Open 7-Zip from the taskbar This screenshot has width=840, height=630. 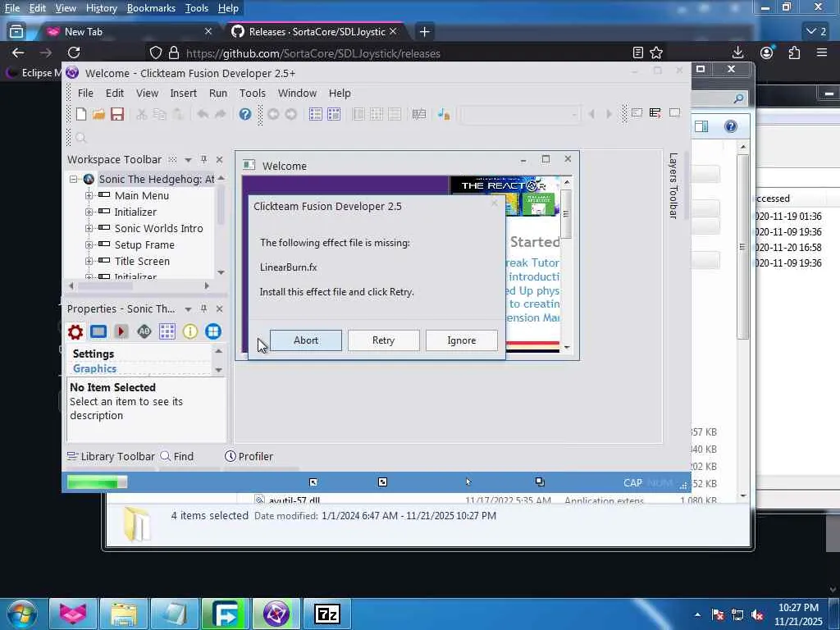click(x=326, y=614)
